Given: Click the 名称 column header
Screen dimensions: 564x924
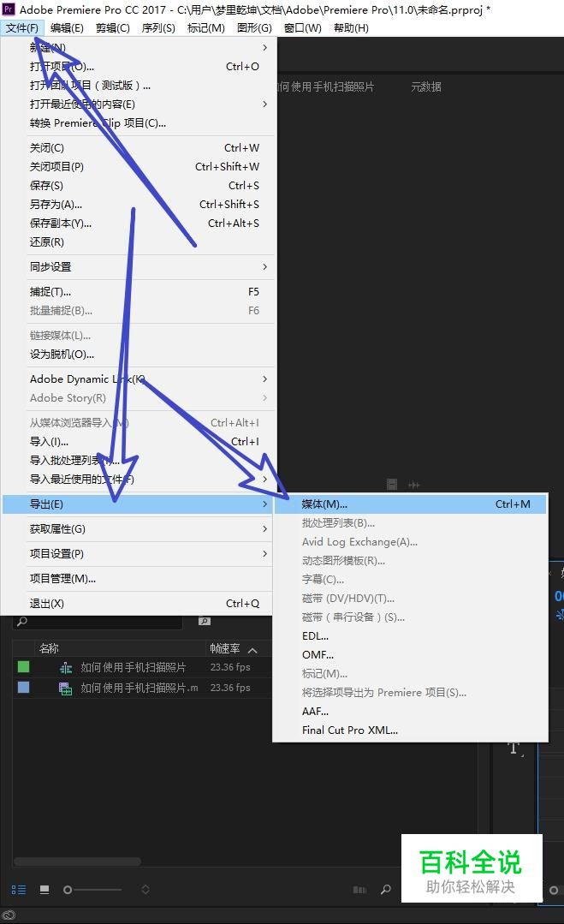Looking at the screenshot, I should click(x=49, y=648).
